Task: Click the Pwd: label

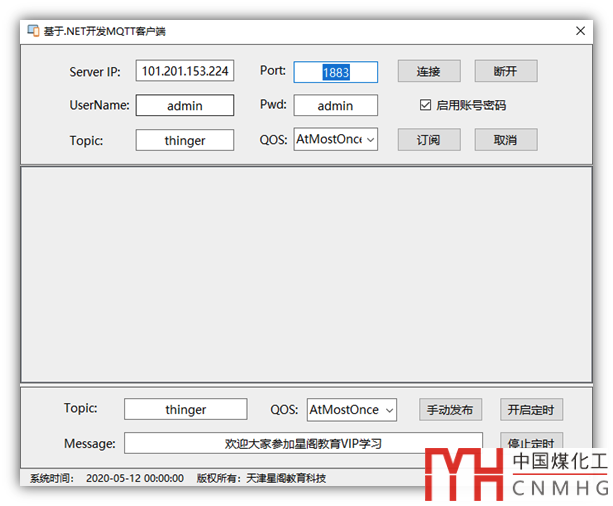Action: [x=273, y=104]
